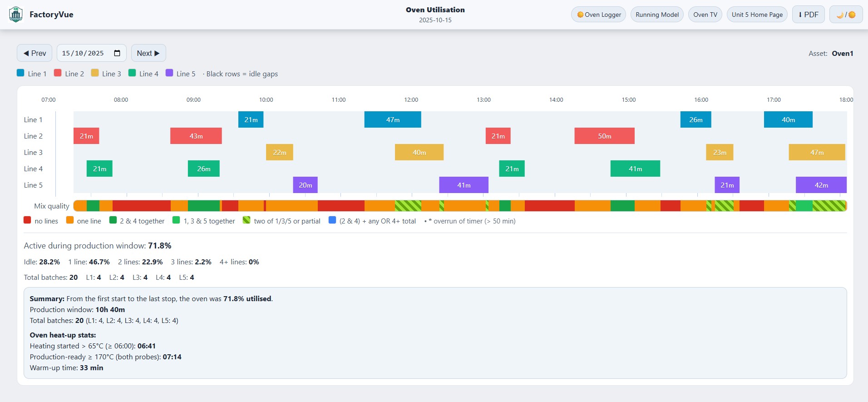Screen dimensions: 868x402
Task: Open the date picker calendar icon
Action: pos(117,53)
